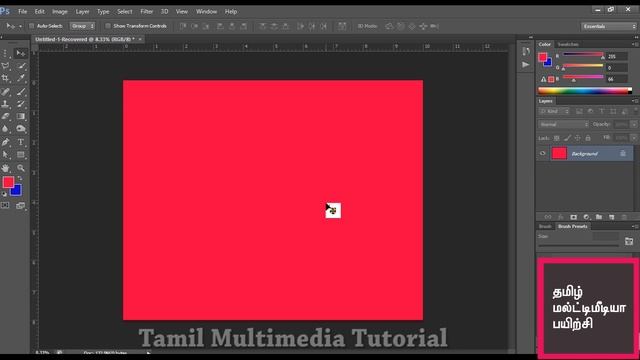Open the Actions panel play icon
640x360 pixels.
(526, 64)
